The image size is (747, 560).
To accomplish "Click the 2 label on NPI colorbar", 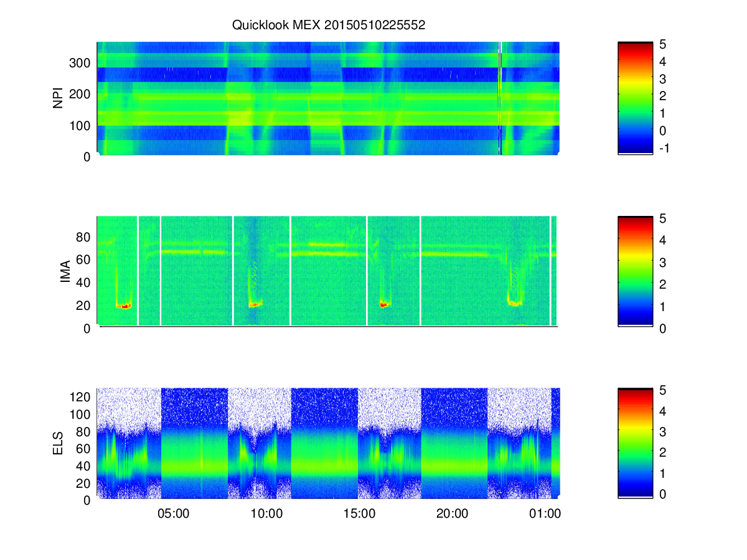I will [x=664, y=96].
